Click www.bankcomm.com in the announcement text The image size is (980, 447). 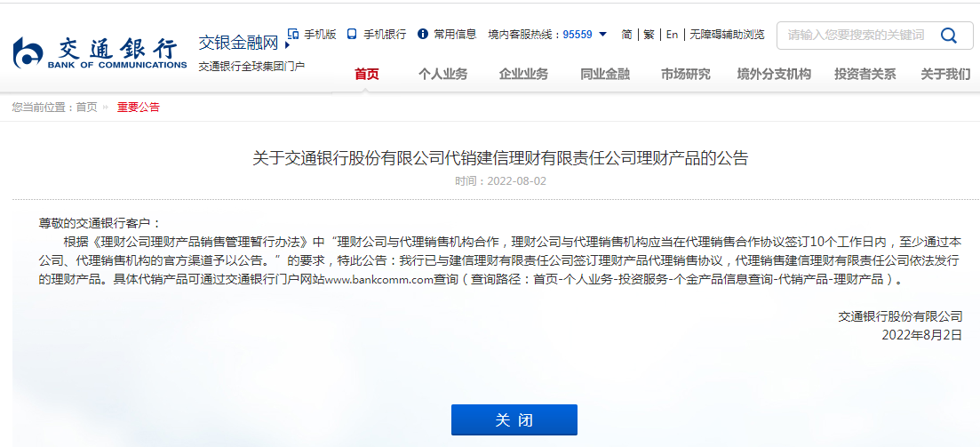click(x=379, y=279)
